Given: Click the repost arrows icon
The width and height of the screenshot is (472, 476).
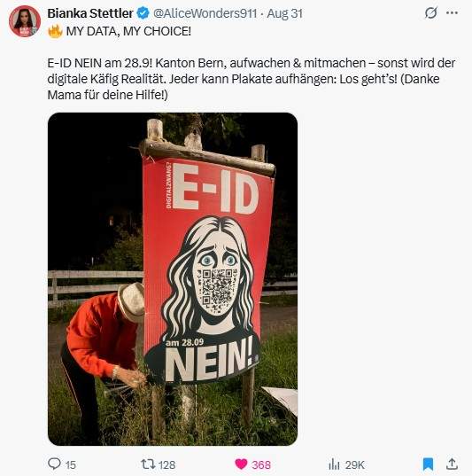Looking at the screenshot, I should pos(148,464).
